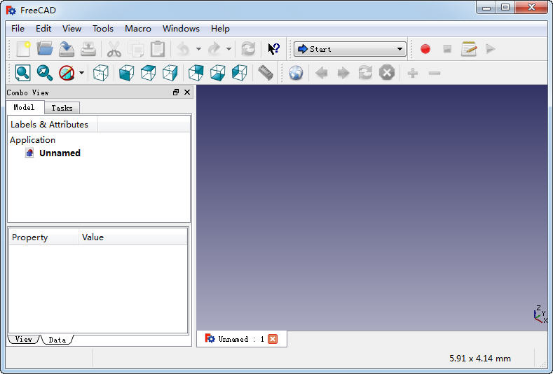Close the Combo View panel
This screenshot has height=375, width=554.
[x=187, y=92]
